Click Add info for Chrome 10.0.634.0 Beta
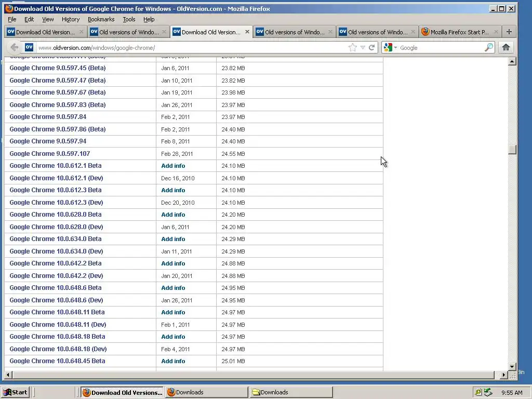 coord(173,239)
